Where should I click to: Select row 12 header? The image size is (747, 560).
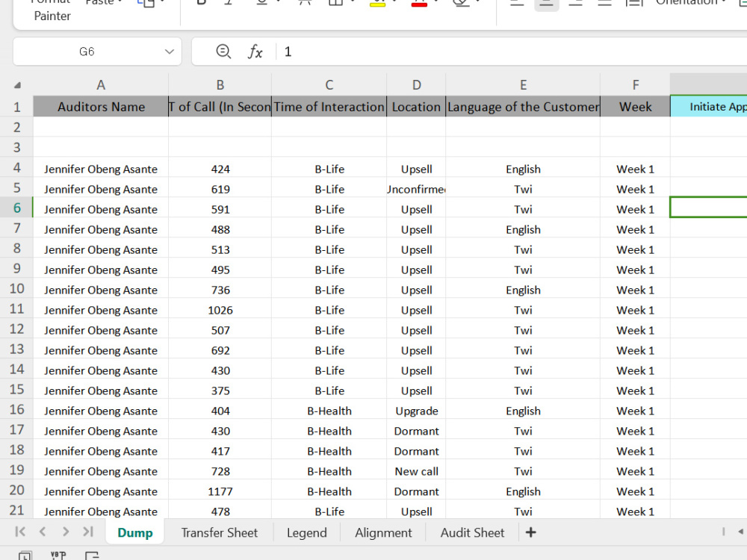(x=16, y=329)
